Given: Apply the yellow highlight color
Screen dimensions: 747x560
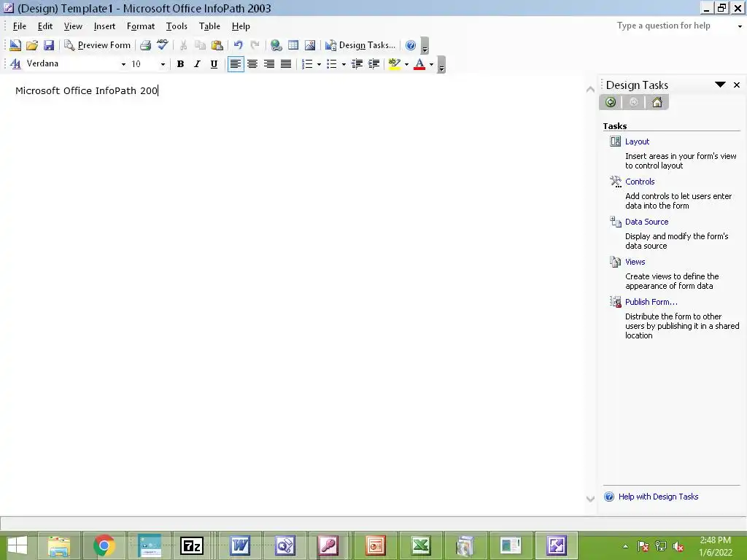Looking at the screenshot, I should point(394,64).
